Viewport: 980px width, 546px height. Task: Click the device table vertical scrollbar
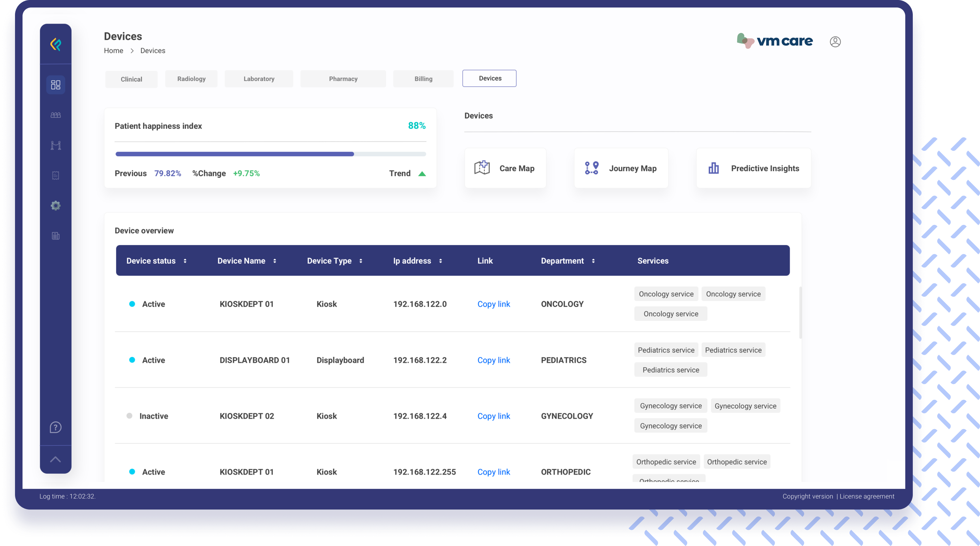coord(801,313)
